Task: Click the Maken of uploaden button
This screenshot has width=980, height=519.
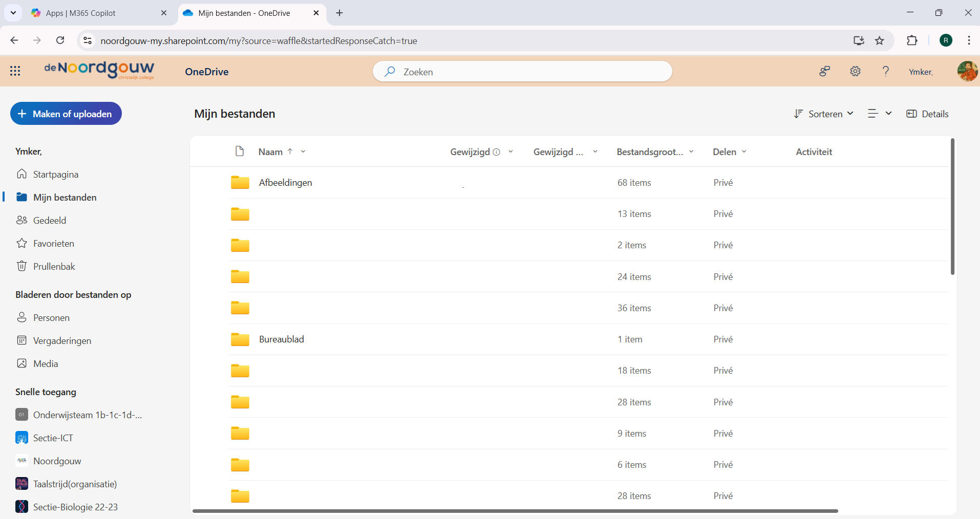Action: 66,114
